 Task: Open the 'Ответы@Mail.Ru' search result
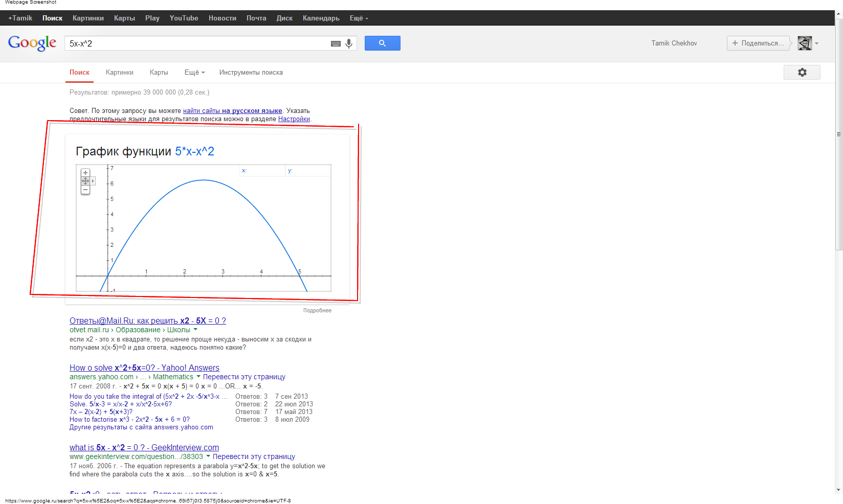[147, 321]
